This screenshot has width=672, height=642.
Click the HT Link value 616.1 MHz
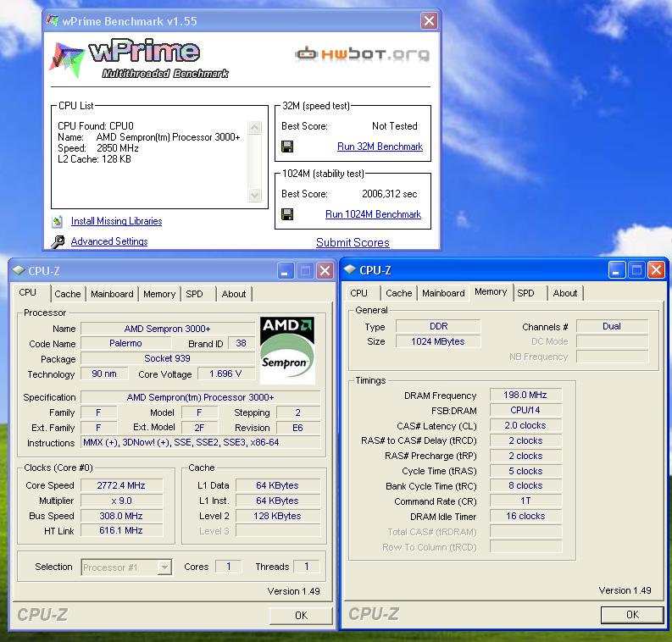[x=121, y=530]
